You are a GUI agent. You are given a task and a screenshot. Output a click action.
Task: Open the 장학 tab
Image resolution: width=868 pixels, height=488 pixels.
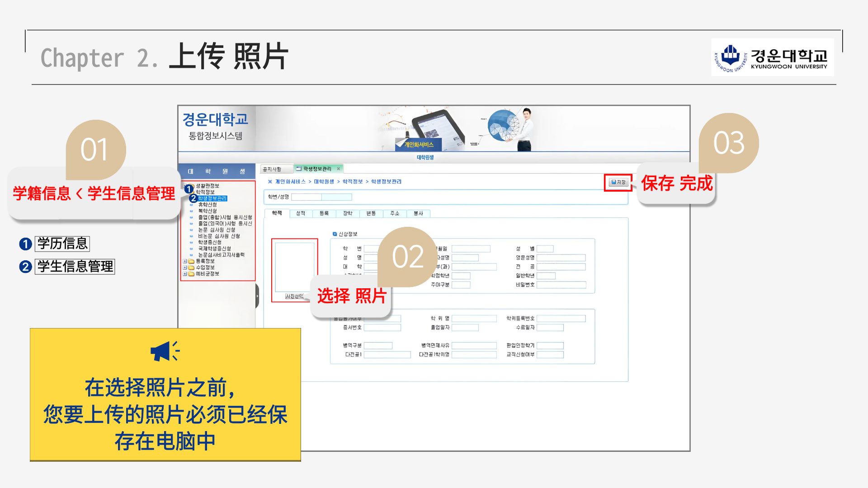[x=348, y=213]
